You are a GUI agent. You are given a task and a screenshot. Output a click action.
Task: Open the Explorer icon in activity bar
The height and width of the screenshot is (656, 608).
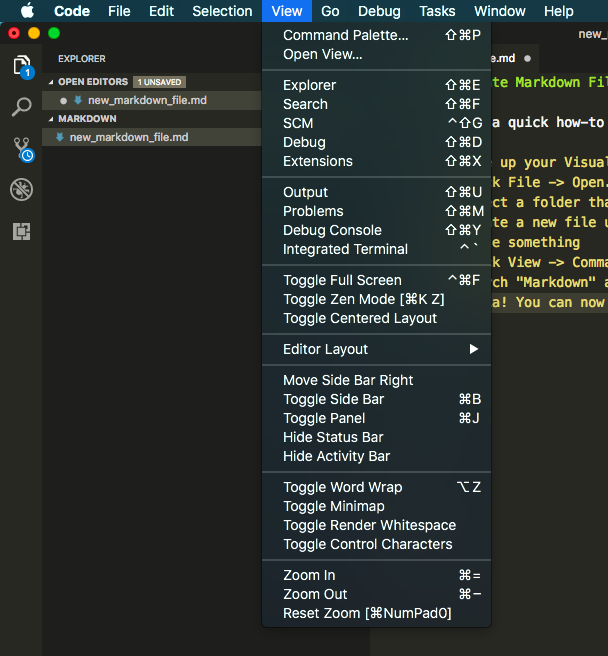(x=21, y=66)
